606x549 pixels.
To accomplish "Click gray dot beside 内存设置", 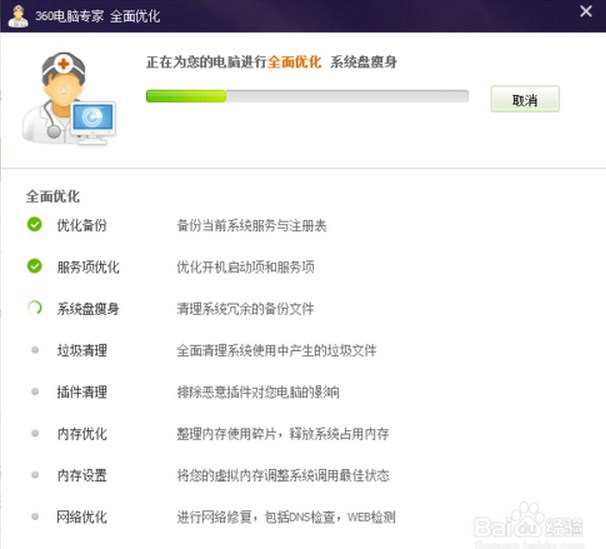I will [35, 475].
